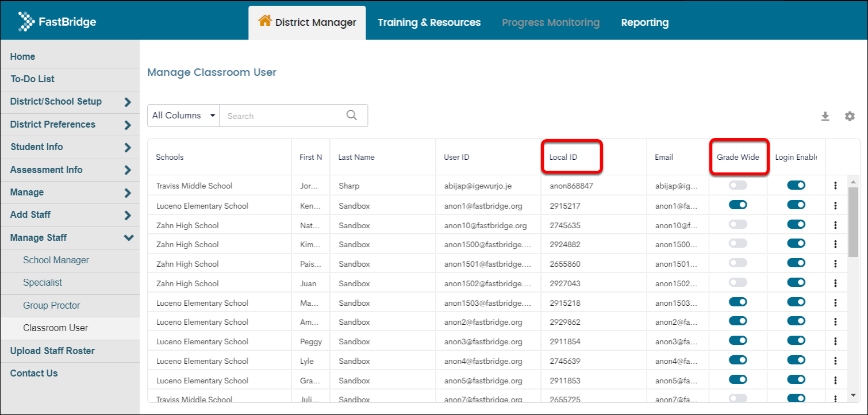
Task: Open Specialist staff page
Action: point(70,283)
